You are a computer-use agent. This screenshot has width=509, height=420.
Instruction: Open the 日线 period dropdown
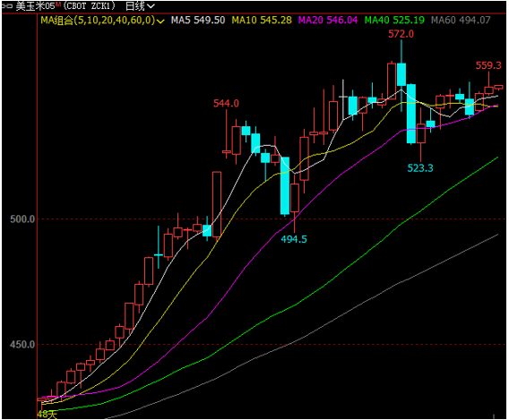(x=140, y=6)
